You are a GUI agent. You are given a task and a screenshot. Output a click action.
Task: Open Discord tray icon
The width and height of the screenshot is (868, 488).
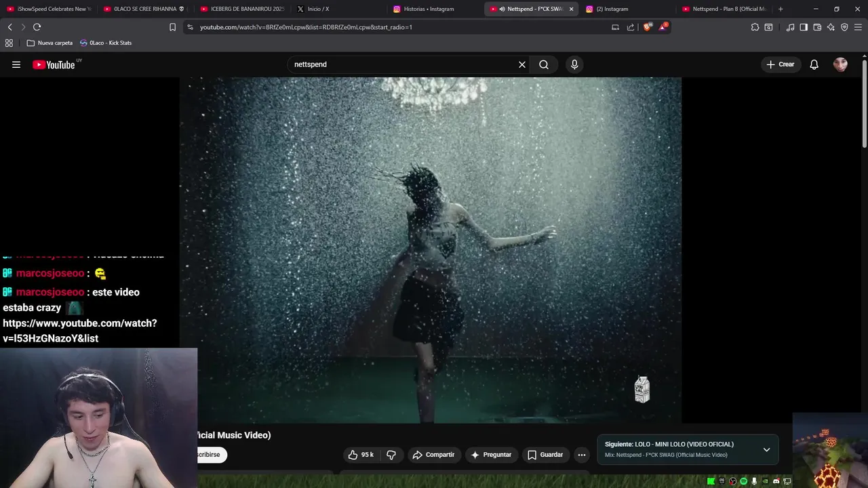coord(776,481)
